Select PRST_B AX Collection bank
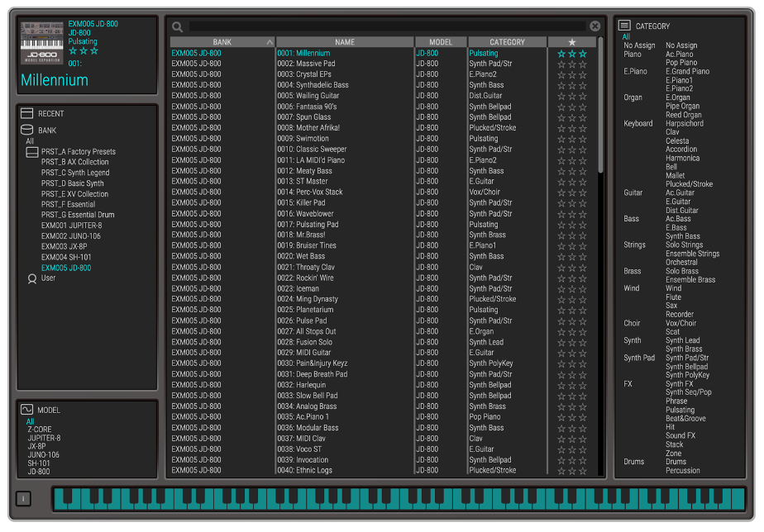The height and width of the screenshot is (532, 764). 75,162
